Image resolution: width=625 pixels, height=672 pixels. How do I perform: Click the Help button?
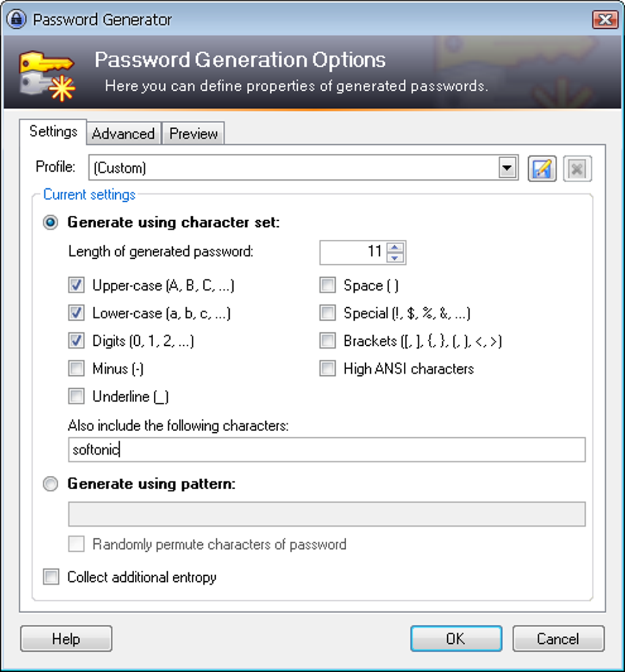(66, 639)
